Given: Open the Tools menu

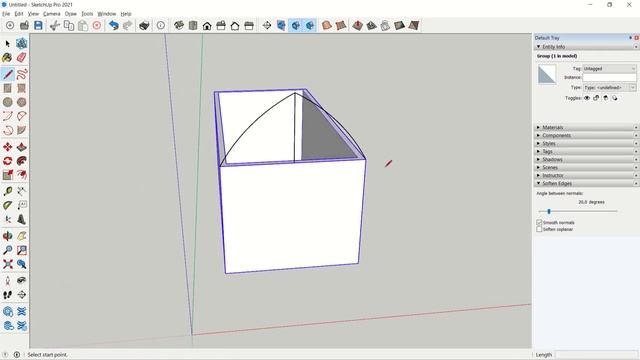Looking at the screenshot, I should (87, 14).
